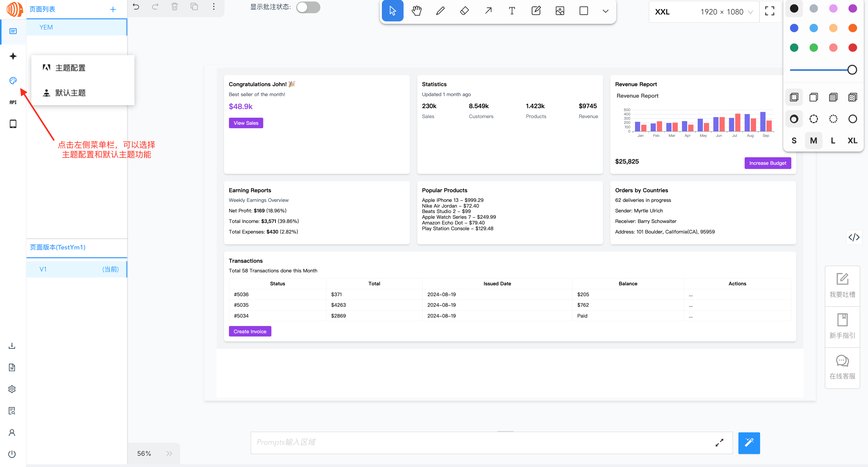Viewport: 868px width, 467px height.
Task: Choose 主题配置 from the popup menu
Action: (x=71, y=68)
